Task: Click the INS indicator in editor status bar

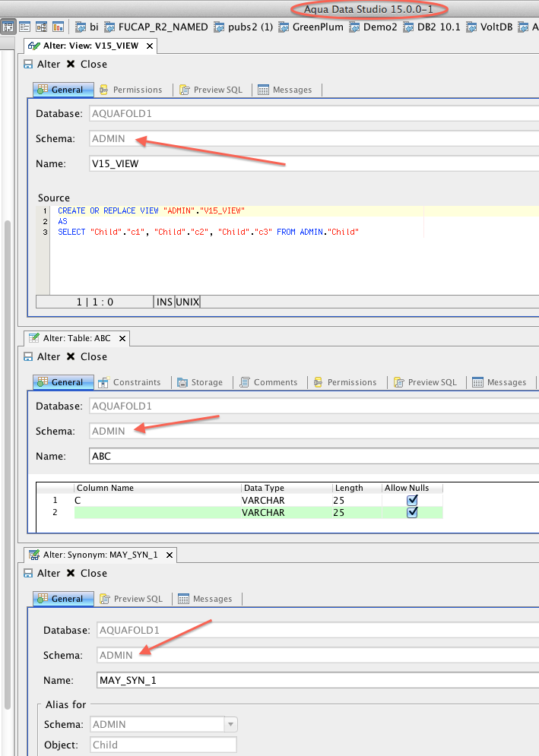Action: pyautogui.click(x=164, y=302)
